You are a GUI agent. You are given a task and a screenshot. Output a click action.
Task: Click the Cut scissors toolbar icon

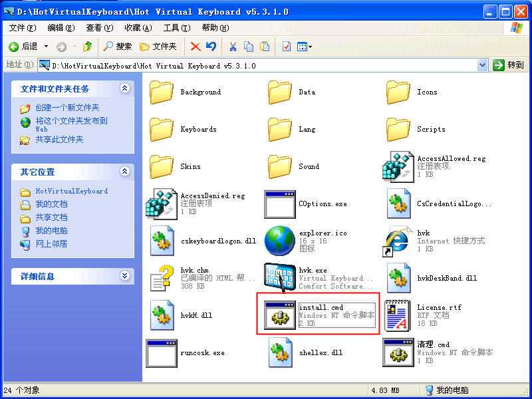click(233, 47)
